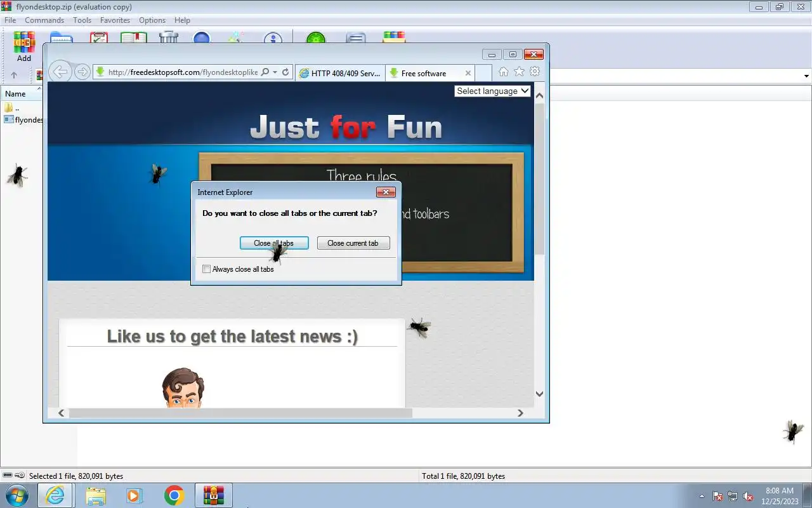
Task: Click the URL address field in IE
Action: pyautogui.click(x=183, y=72)
